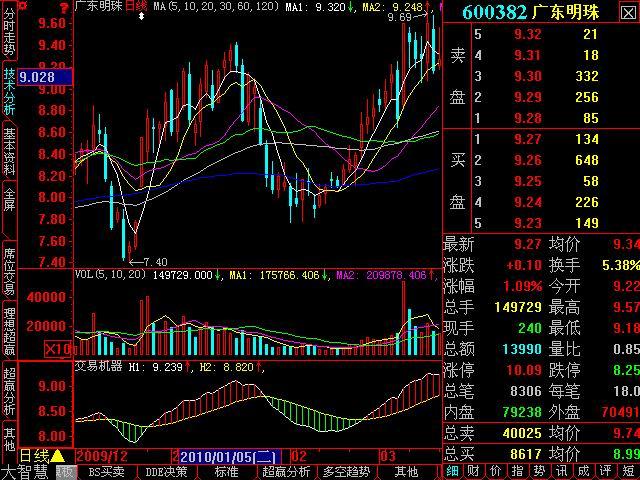Open the 基本资料 sidebar tab
Screen dimensions: 640x480
pyautogui.click(x=9, y=151)
